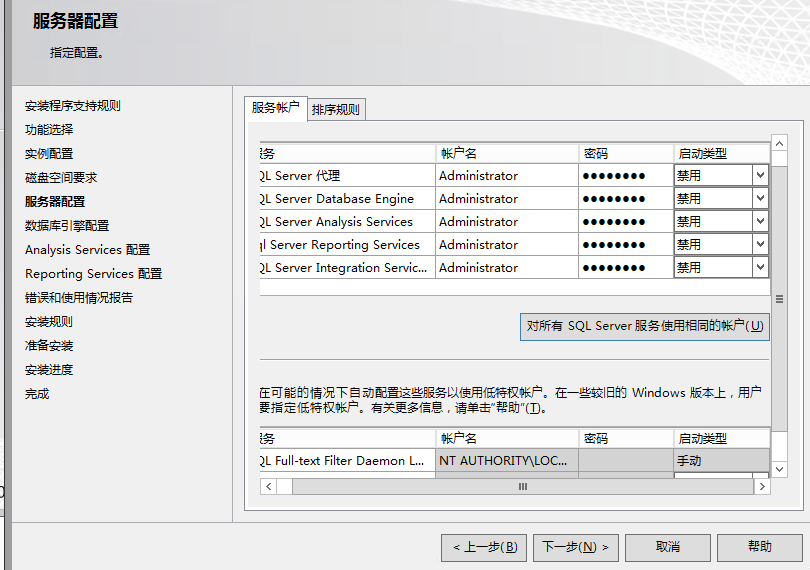
Task: Click 实例配置 step in sidebar
Action: click(x=49, y=153)
